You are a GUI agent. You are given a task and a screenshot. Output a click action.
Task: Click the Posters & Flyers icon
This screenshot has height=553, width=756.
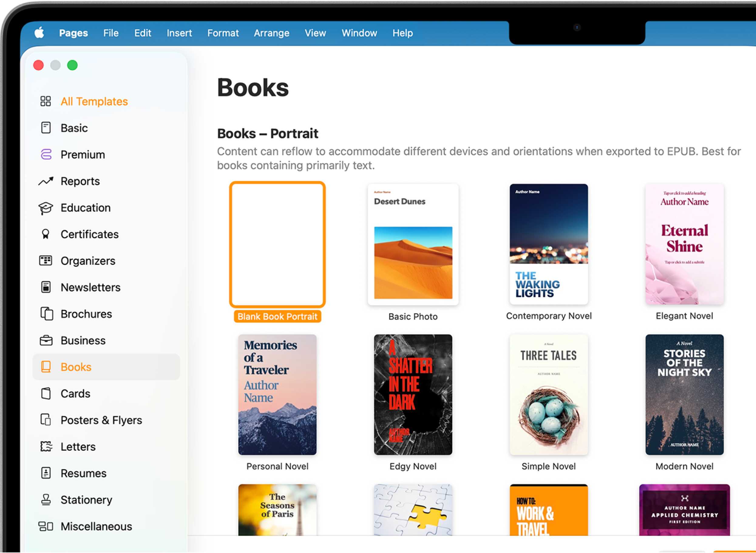tap(46, 420)
